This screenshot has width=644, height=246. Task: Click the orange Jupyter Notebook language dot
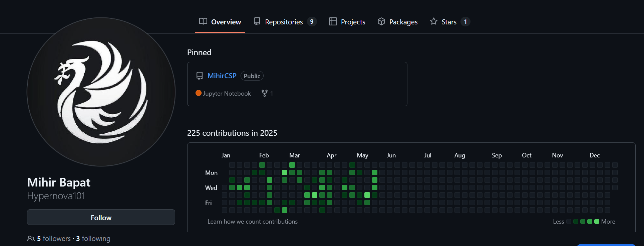199,93
